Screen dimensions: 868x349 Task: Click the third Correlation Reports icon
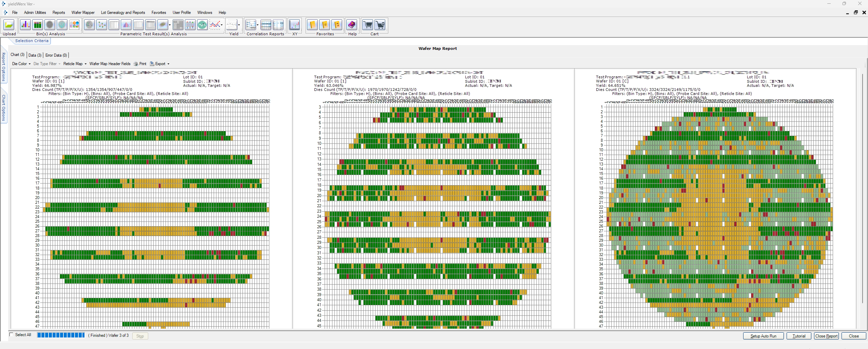point(278,25)
